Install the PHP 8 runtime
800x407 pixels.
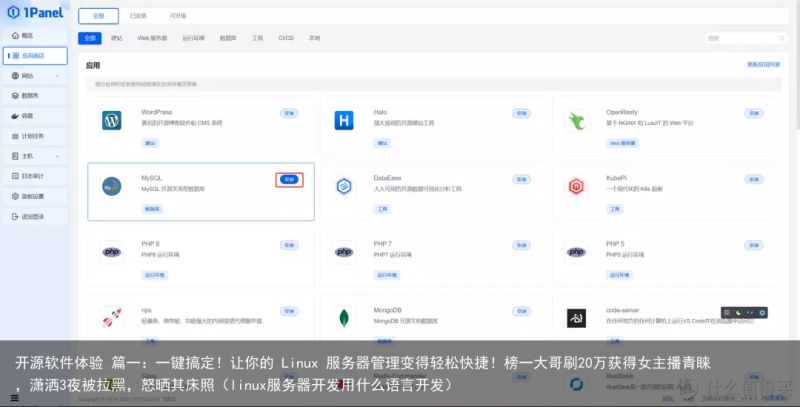pyautogui.click(x=289, y=245)
